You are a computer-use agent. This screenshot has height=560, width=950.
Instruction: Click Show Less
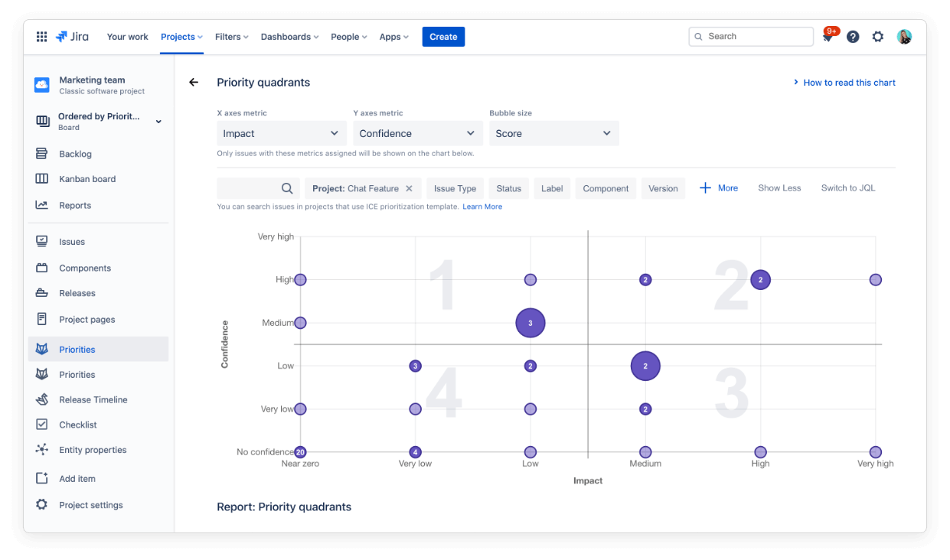click(x=779, y=188)
